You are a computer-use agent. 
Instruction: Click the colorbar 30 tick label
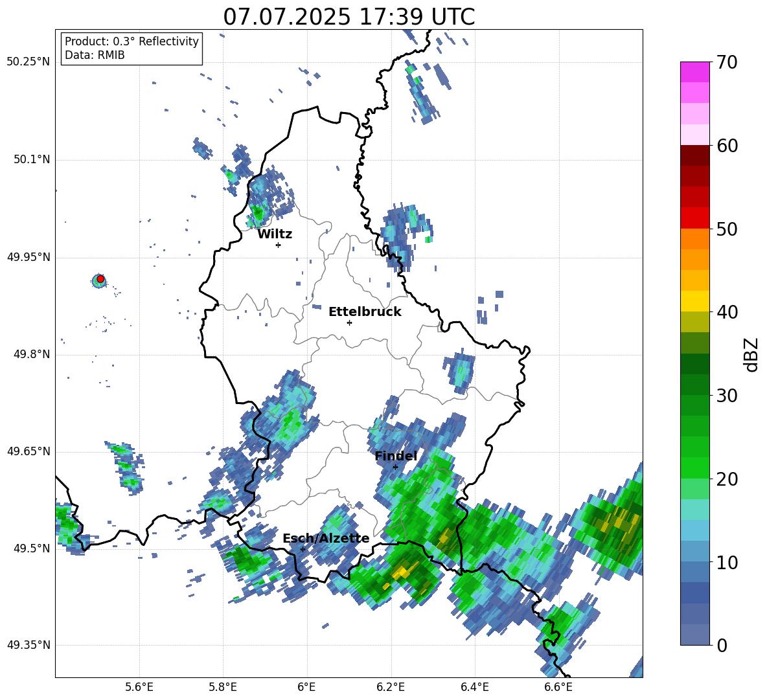coord(727,396)
